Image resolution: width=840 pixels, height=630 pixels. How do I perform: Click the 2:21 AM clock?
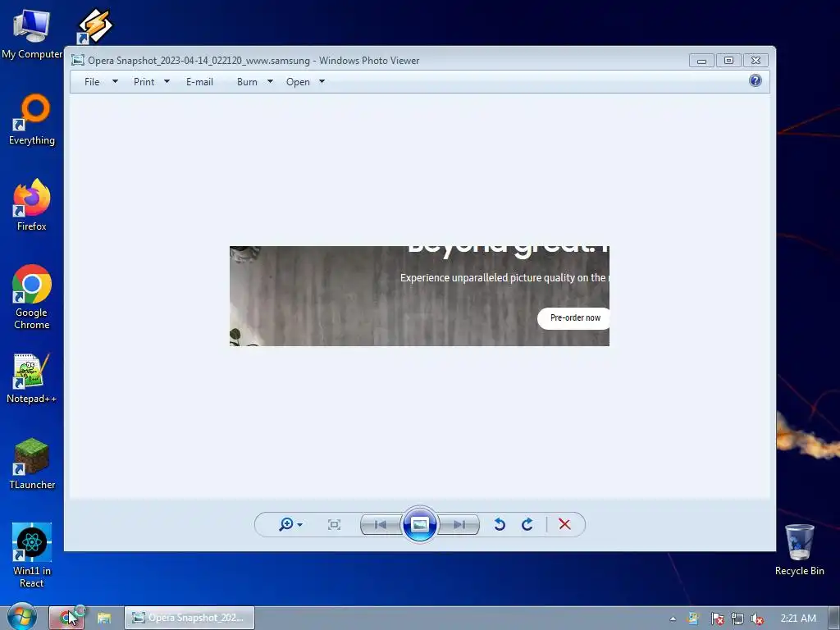798,619
